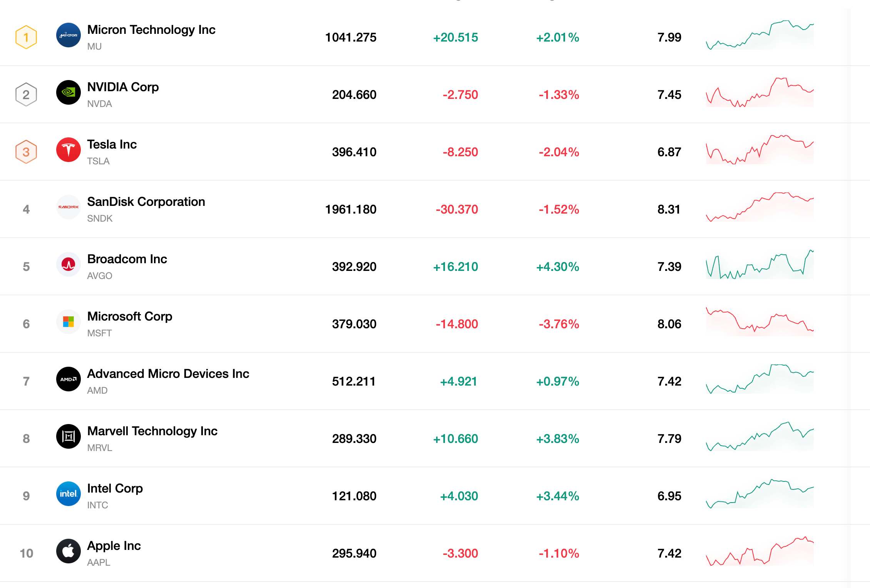
Task: Click the Microsoft logo icon
Action: click(x=69, y=322)
